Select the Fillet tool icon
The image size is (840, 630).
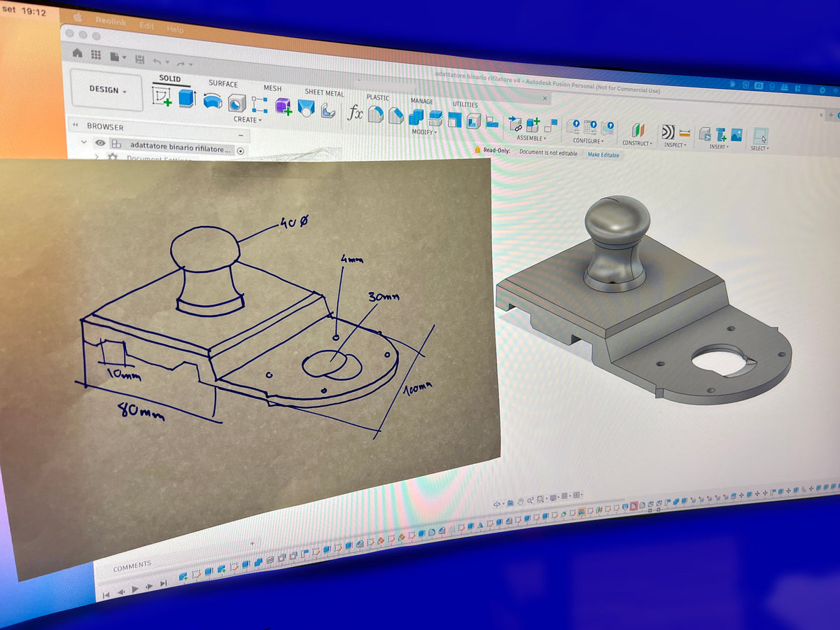376,114
